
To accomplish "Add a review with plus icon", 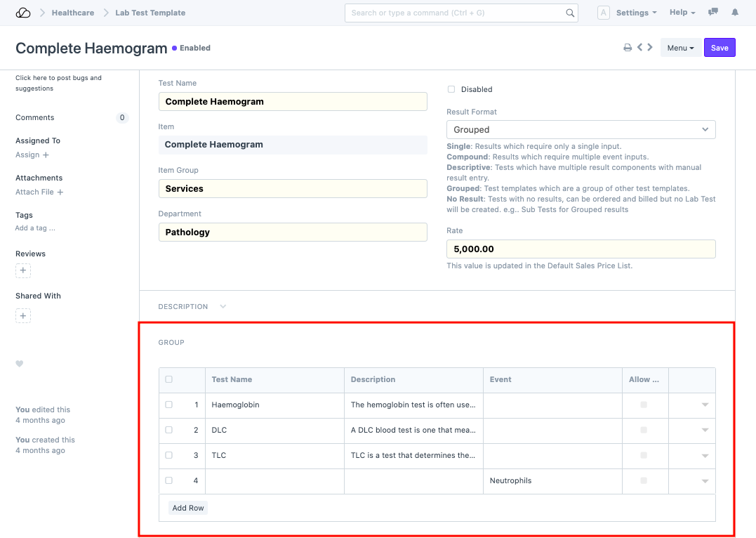I will 23,270.
